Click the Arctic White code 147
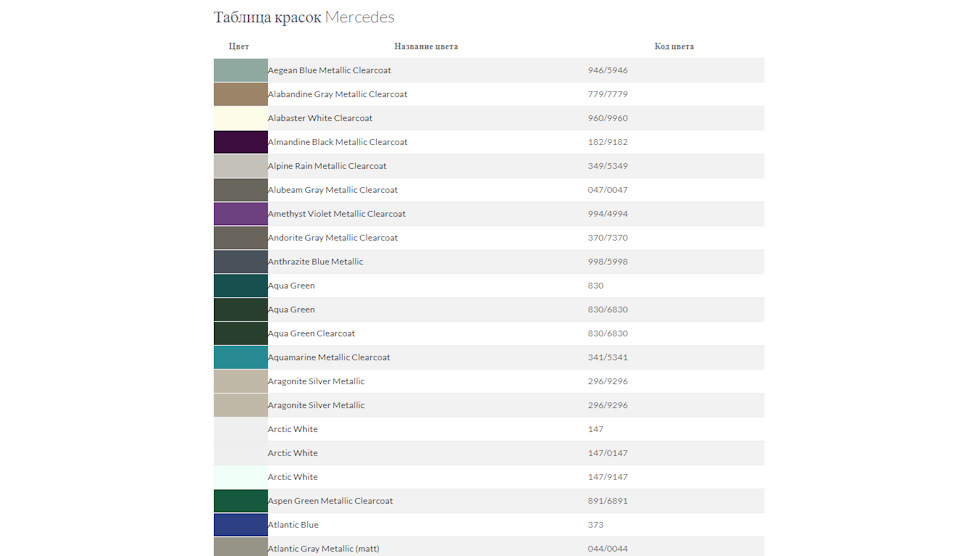Image resolution: width=960 pixels, height=556 pixels. [x=596, y=429]
